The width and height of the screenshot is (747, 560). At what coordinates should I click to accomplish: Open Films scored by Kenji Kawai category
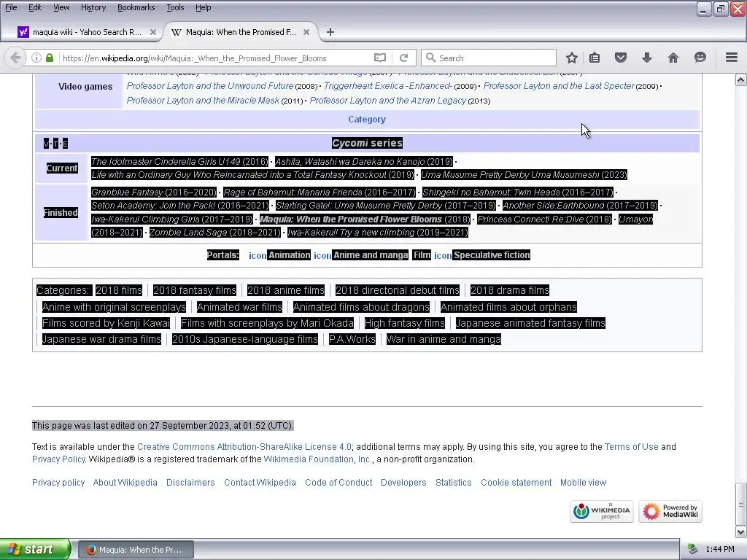point(106,323)
